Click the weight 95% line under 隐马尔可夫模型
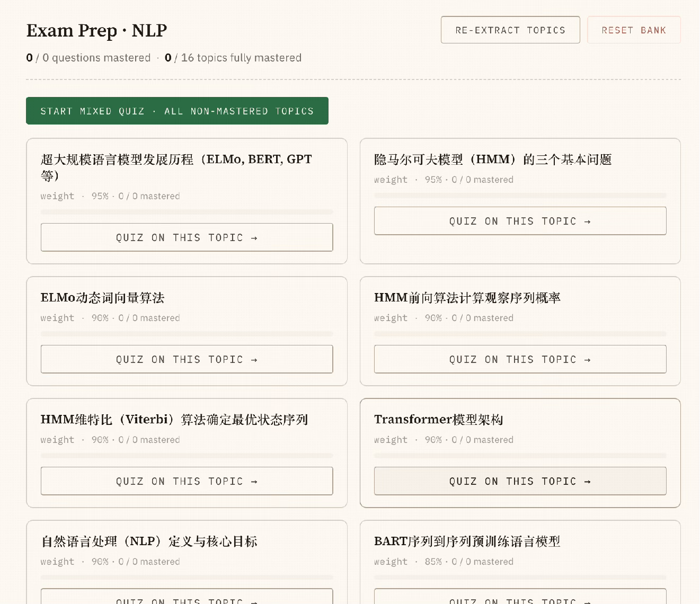Viewport: 700px width, 604px height. tap(444, 180)
